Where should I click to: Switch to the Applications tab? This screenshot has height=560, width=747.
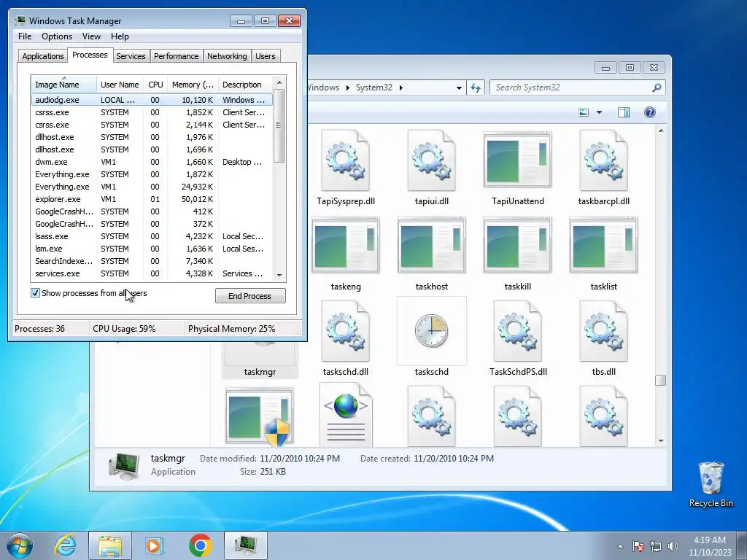click(43, 55)
